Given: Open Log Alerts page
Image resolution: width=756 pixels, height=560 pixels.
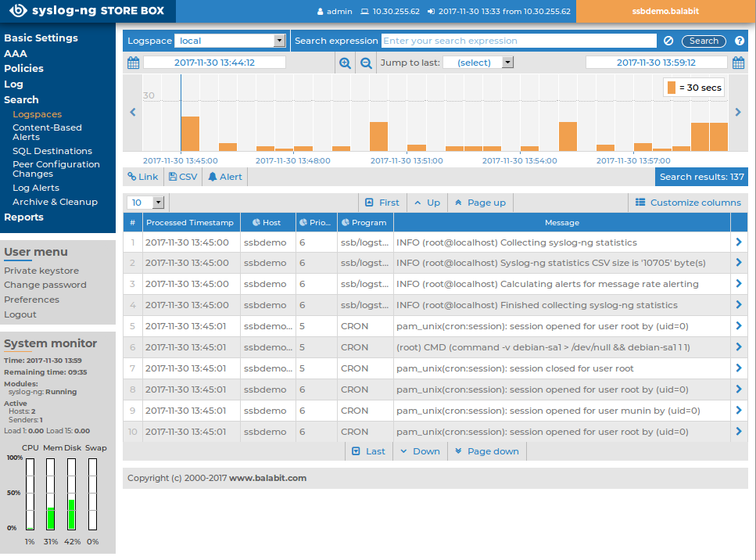Looking at the screenshot, I should [x=36, y=188].
